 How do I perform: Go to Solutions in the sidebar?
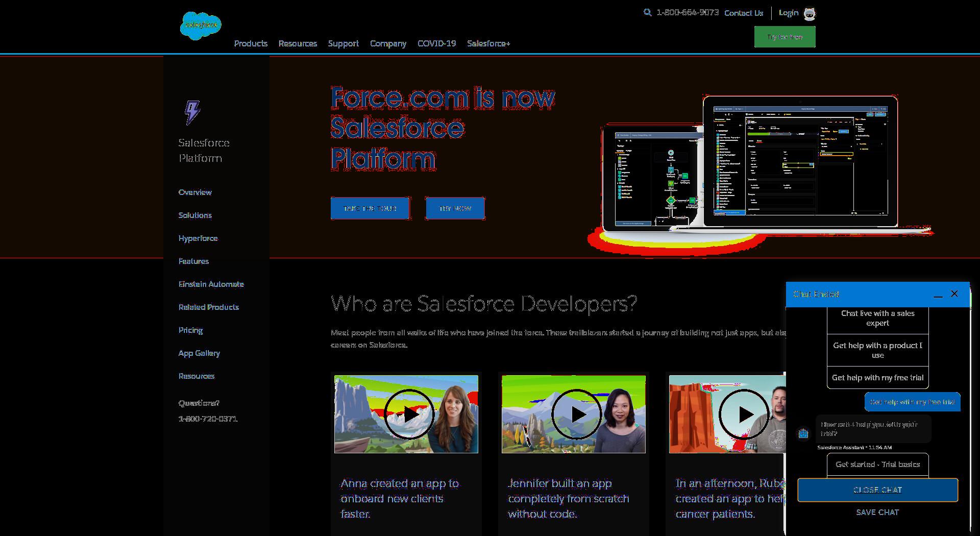[195, 215]
